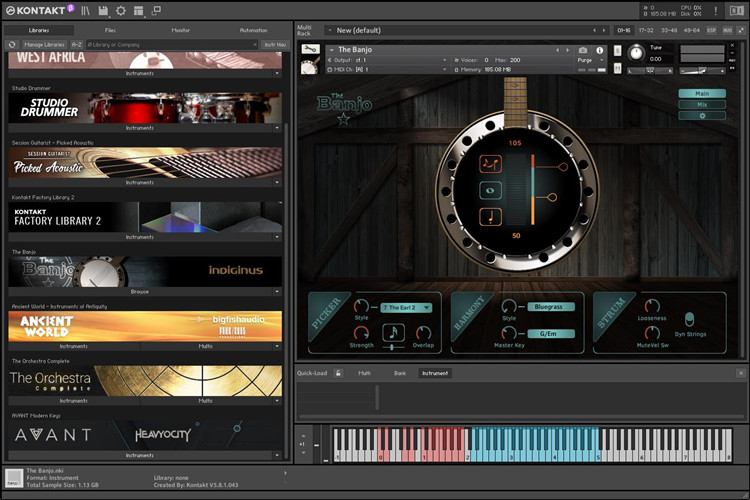Click the refresh icon beside Manage Libraries
Screen dimensions: 750x500
point(12,45)
